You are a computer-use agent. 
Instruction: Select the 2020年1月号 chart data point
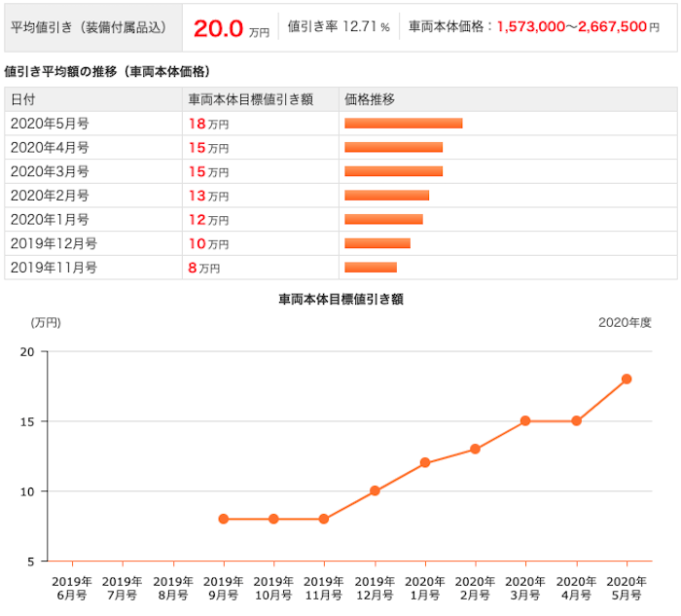coord(425,462)
